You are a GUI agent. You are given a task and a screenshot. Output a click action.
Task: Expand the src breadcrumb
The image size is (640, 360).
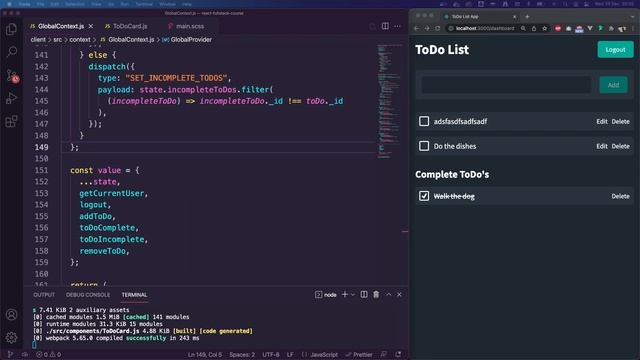click(x=58, y=40)
